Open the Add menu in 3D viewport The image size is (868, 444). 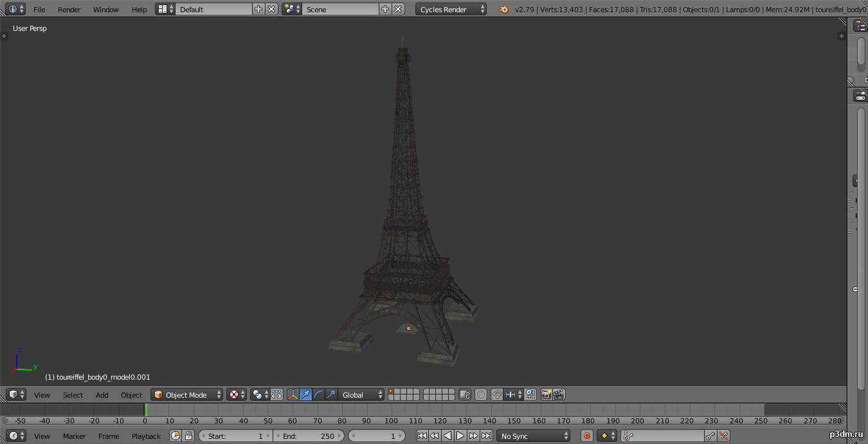(102, 394)
